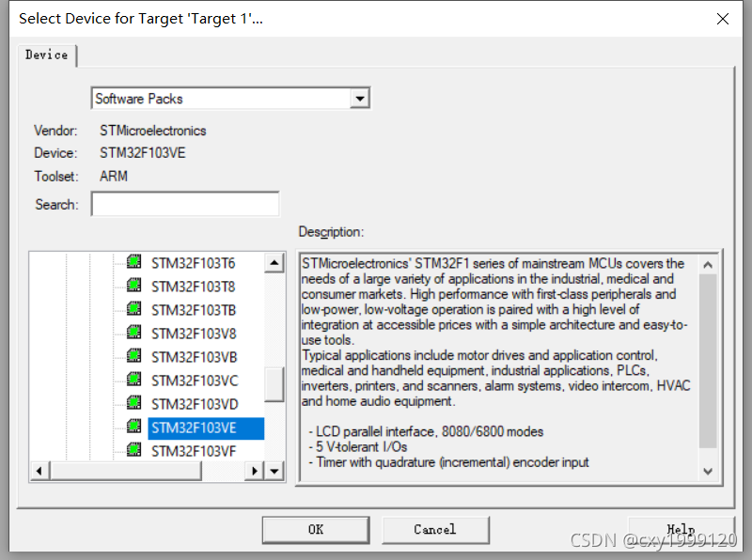
Task: Click the chip icon beside STM32F103VB
Action: [x=134, y=356]
